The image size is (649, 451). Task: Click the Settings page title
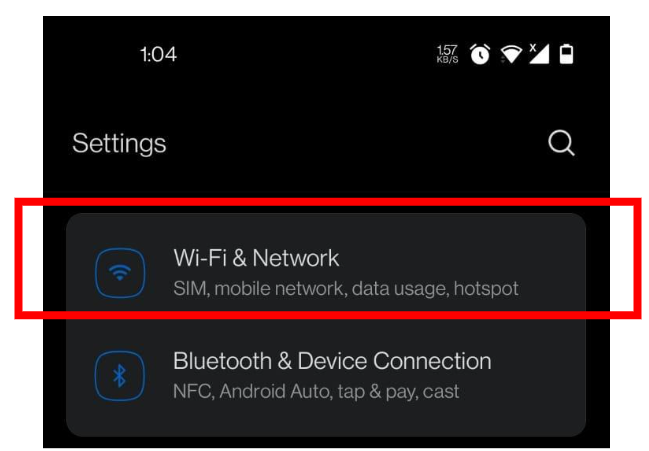[119, 144]
